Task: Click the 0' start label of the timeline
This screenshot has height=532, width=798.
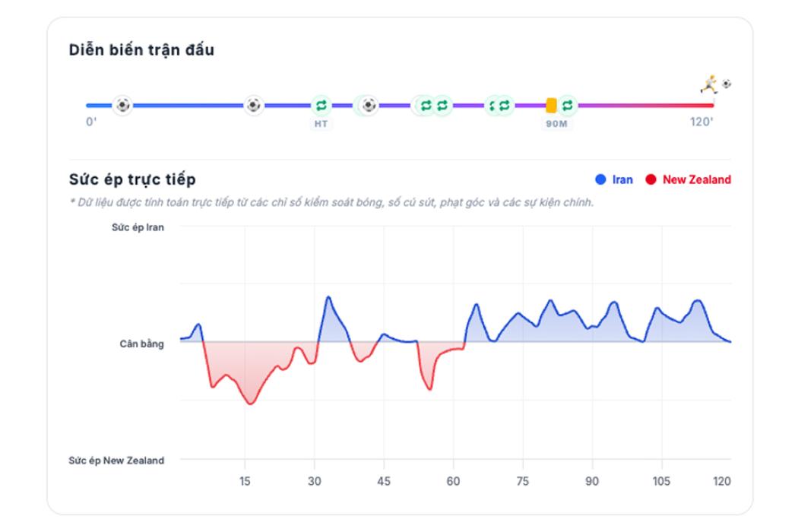Action: tap(91, 122)
